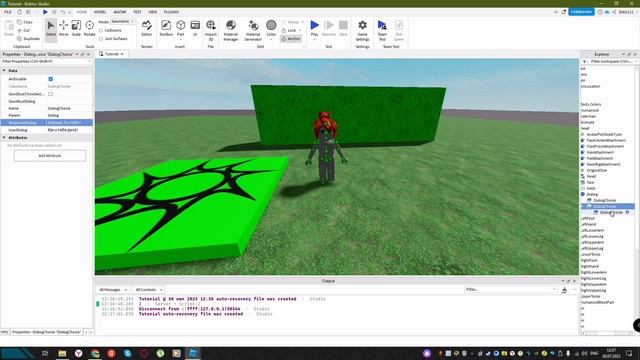The height and width of the screenshot is (360, 640).
Task: Click the notifications bell icon near Collaborate
Action: 564,12
